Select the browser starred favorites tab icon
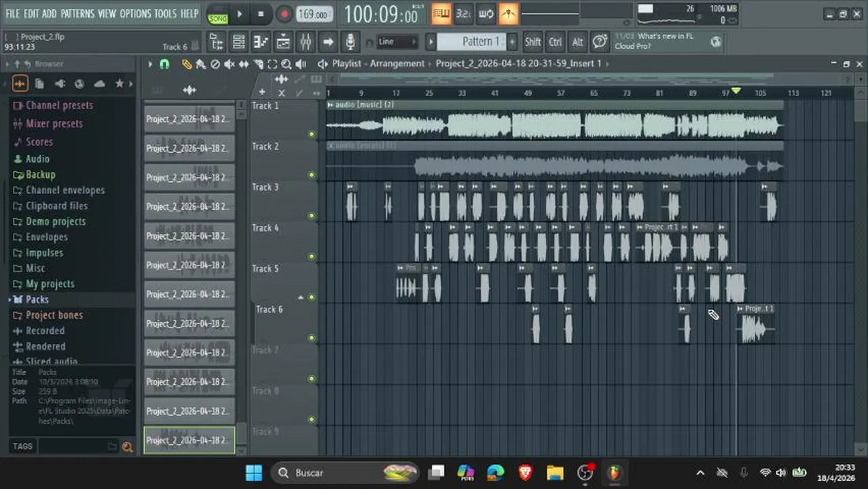This screenshot has height=489, width=868. pos(120,84)
